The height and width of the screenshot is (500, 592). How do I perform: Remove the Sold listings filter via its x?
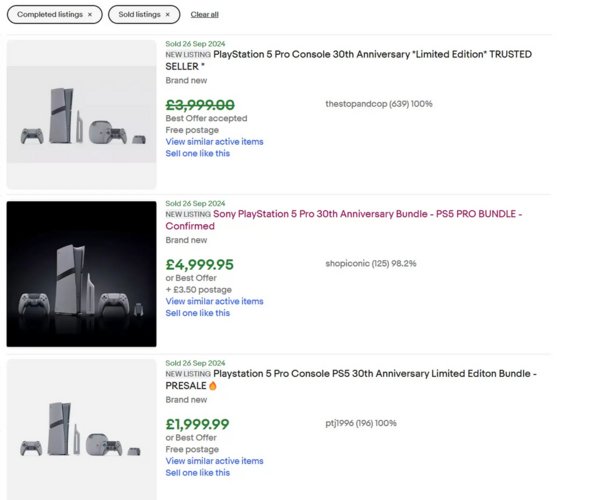point(168,15)
